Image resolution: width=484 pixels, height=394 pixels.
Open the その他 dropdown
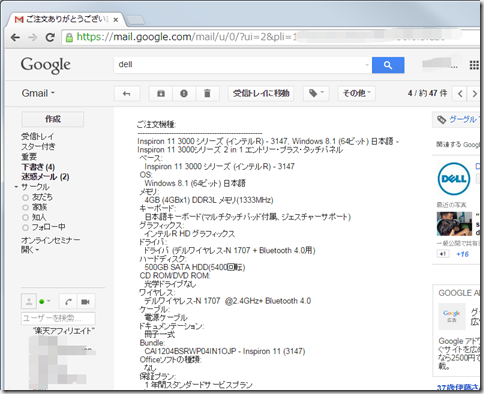pos(357,94)
